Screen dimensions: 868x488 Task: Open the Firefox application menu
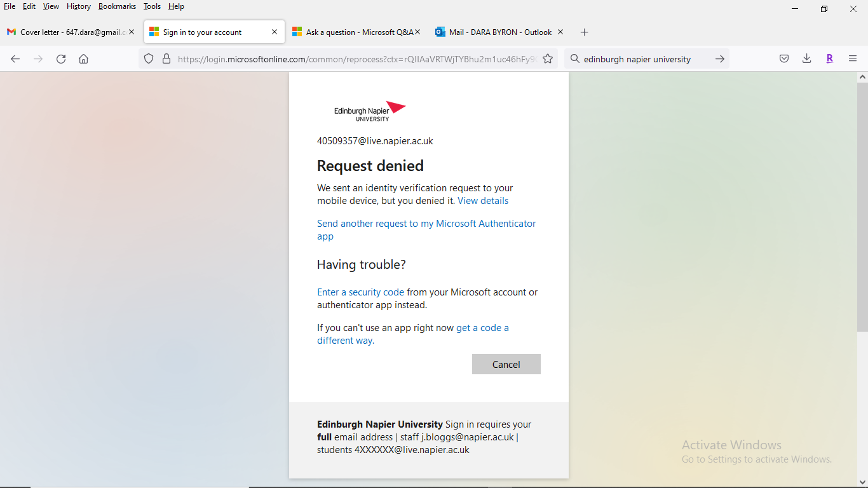(853, 58)
